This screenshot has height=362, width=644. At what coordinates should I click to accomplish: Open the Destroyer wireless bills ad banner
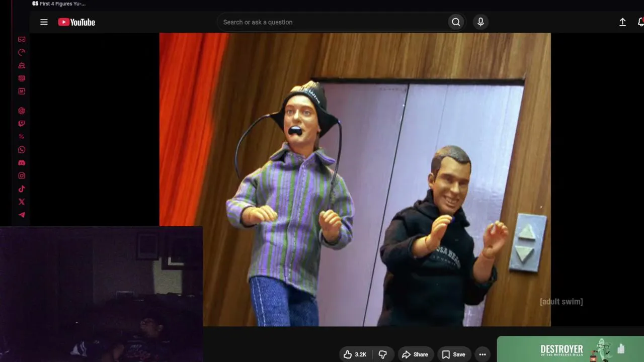click(x=571, y=349)
